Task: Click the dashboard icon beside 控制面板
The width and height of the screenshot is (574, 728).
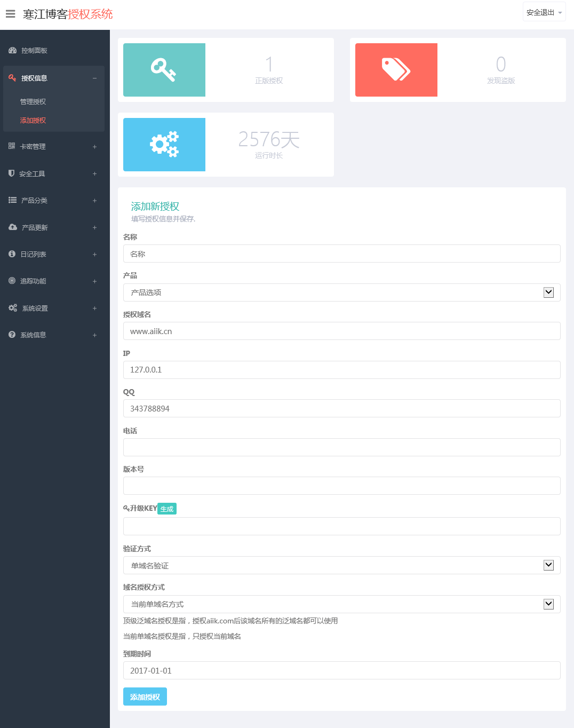Action: click(12, 50)
